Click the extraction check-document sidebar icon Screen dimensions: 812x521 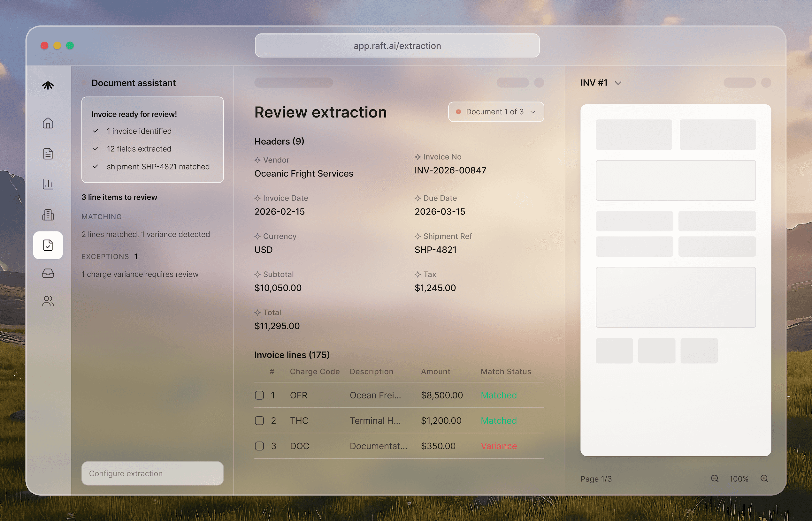[x=48, y=245]
